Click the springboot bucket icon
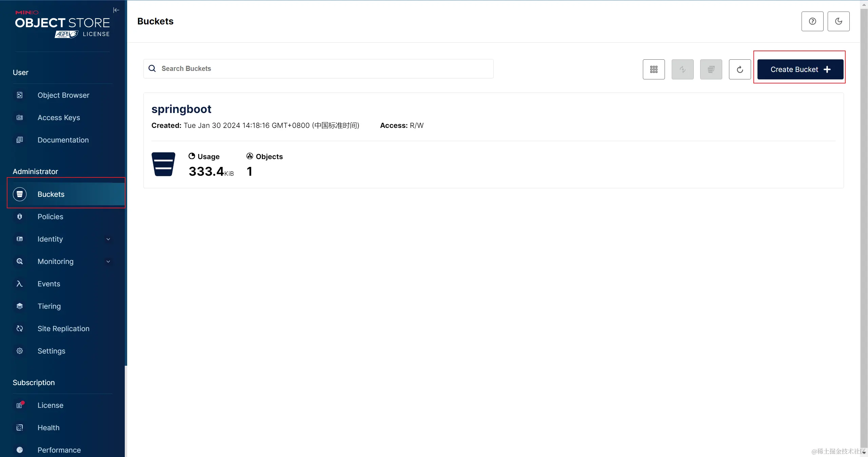Viewport: 868px width, 457px height. pos(163,164)
